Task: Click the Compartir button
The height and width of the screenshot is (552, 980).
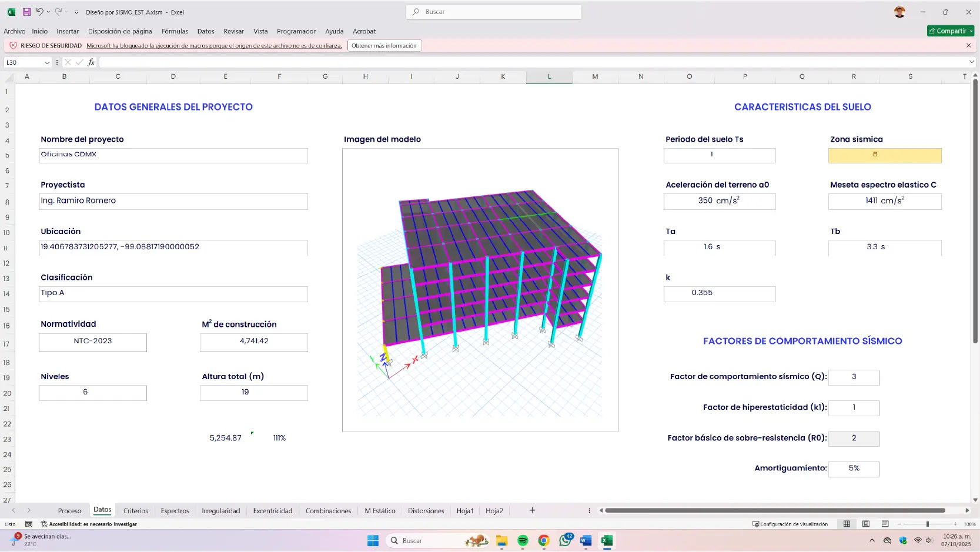Action: pyautogui.click(x=948, y=31)
